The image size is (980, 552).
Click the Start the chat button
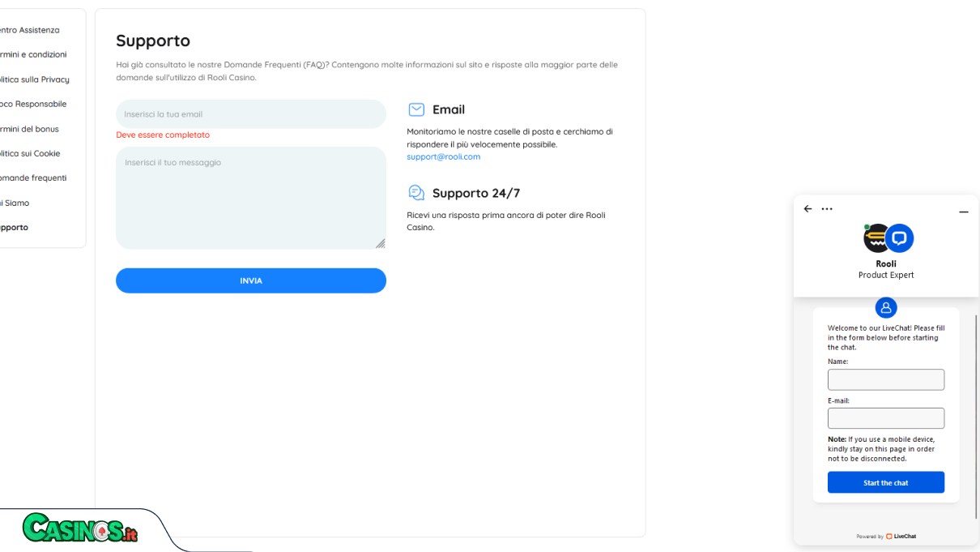click(x=886, y=482)
